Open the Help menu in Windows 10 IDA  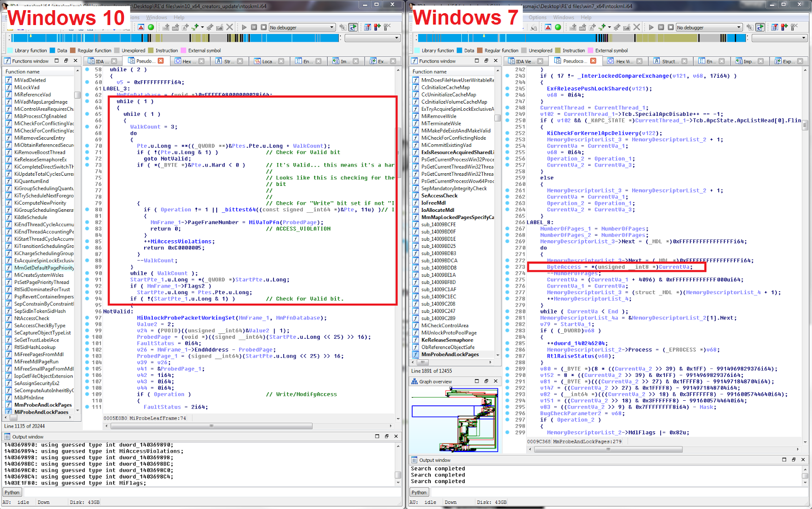[x=179, y=17]
